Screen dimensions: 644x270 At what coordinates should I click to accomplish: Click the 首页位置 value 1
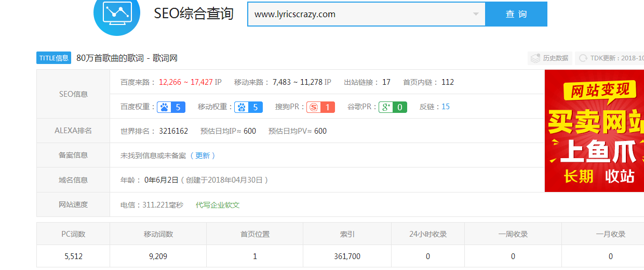(255, 256)
